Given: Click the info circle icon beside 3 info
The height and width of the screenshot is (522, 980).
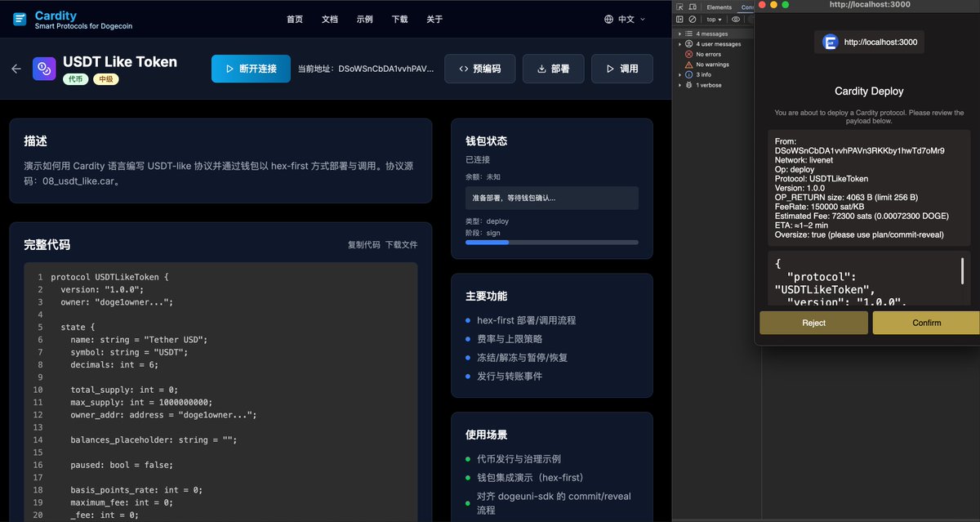Looking at the screenshot, I should pos(688,74).
